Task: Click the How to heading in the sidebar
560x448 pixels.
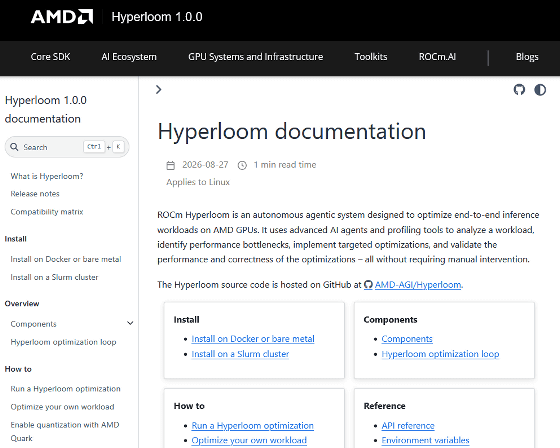Action: pos(18,369)
